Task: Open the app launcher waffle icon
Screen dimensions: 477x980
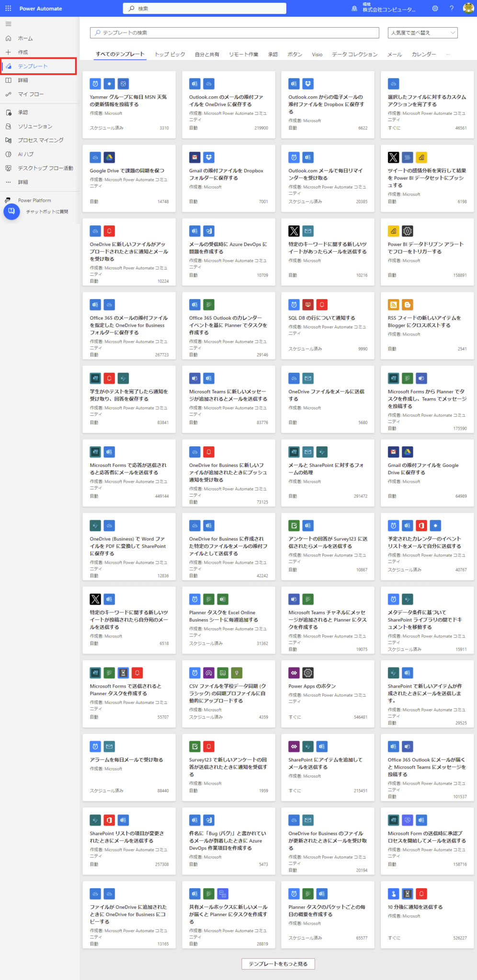Action: click(8, 8)
